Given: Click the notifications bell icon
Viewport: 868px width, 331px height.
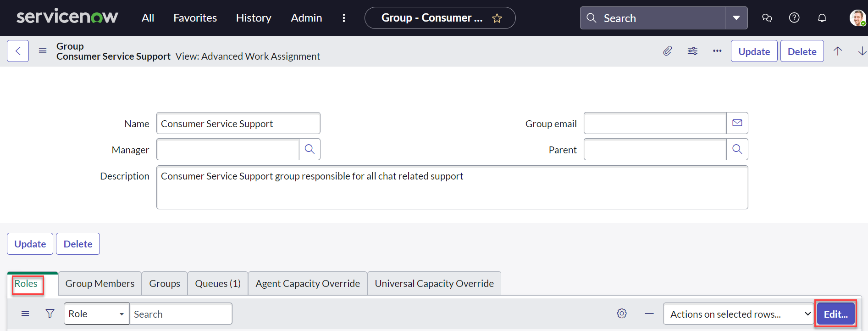Looking at the screenshot, I should [822, 18].
